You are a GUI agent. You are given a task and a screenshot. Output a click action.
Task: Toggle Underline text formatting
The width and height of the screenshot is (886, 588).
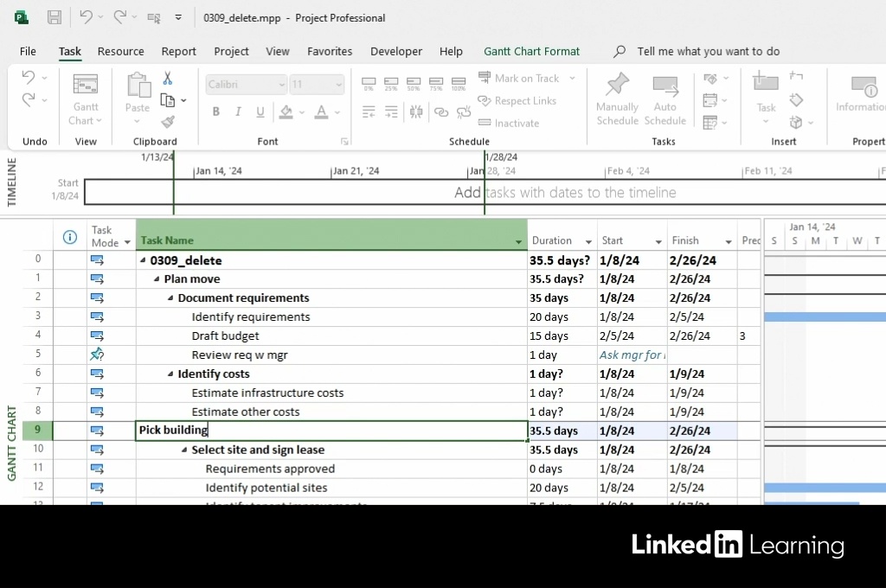coord(260,112)
